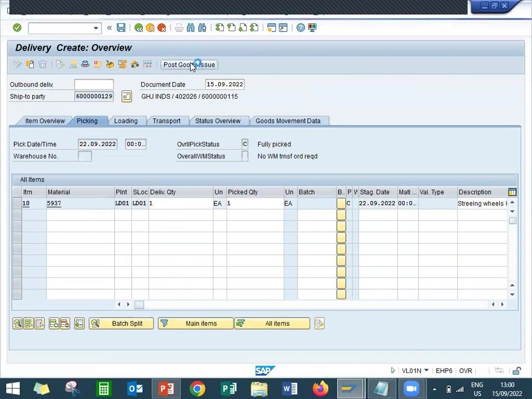Screen dimensions: 532x399
Task: Click the Save disk icon
Action: pos(121,28)
